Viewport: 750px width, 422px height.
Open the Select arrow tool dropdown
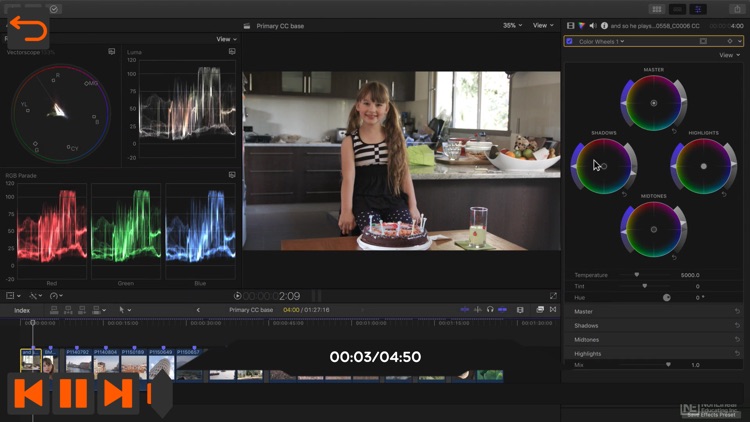point(125,310)
